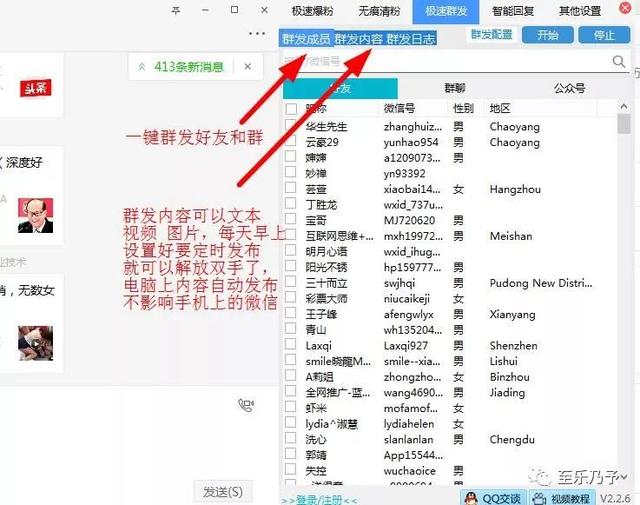
Task: Check the box for 洗心
Action: click(x=290, y=438)
